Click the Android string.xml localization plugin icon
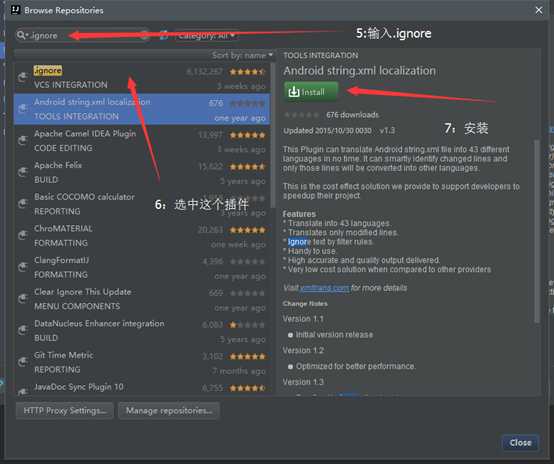The width and height of the screenshot is (554, 464). (23, 109)
